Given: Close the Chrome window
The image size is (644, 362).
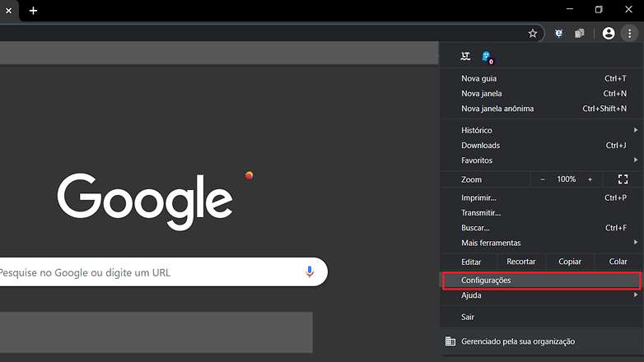Looking at the screenshot, I should tap(629, 9).
